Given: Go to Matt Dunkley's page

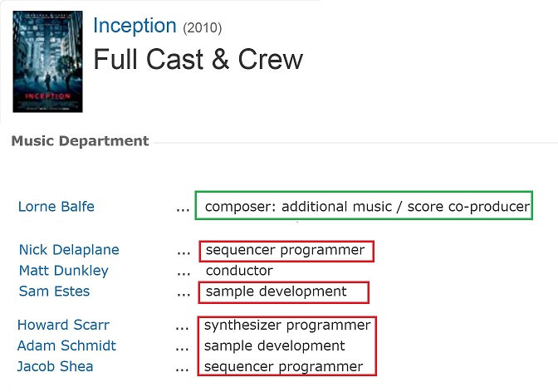Looking at the screenshot, I should (63, 271).
